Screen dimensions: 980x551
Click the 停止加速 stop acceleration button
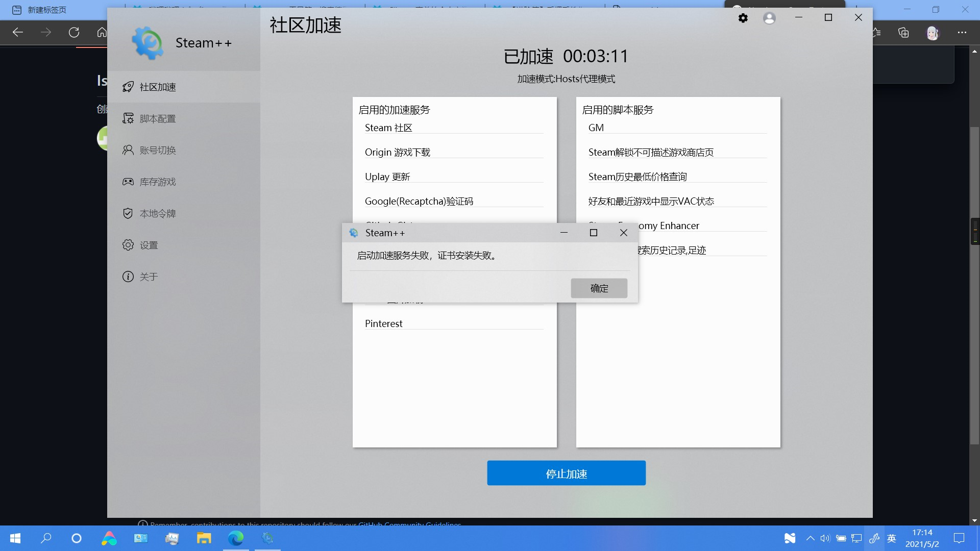pos(566,473)
